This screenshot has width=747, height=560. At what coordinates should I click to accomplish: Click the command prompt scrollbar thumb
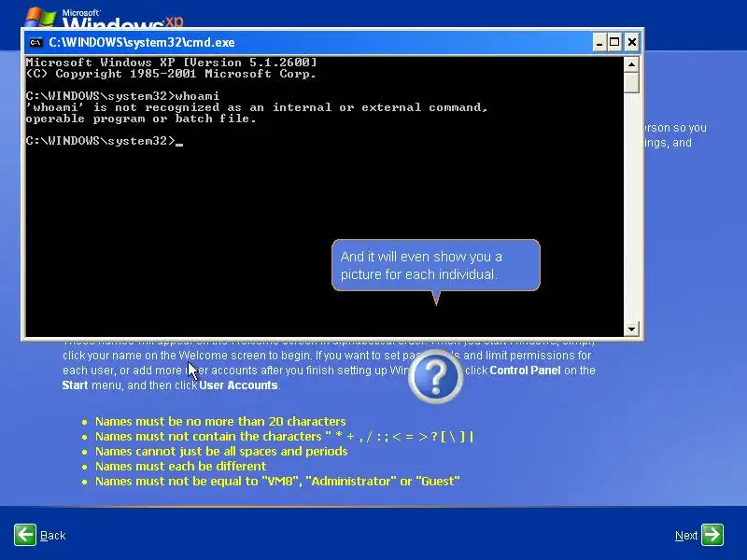coord(631,82)
